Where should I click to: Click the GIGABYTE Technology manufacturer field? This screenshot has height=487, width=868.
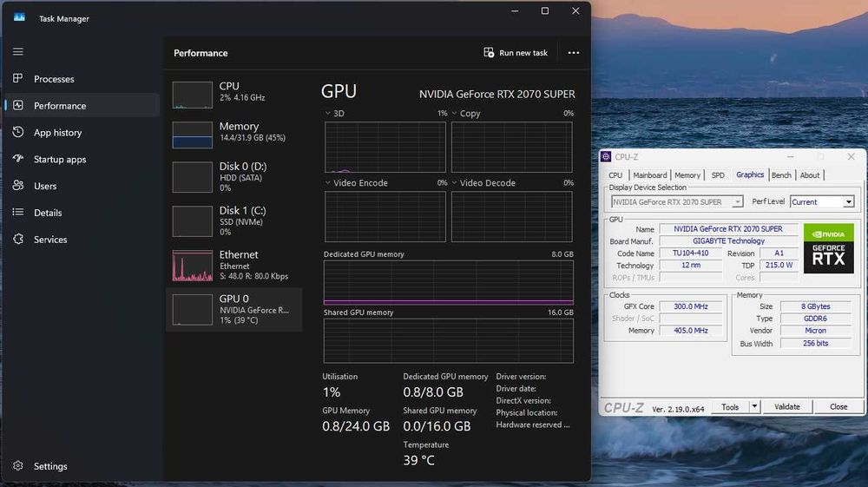click(728, 241)
